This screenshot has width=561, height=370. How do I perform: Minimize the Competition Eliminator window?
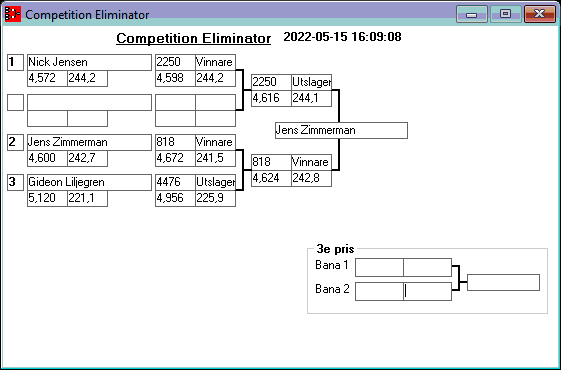pos(472,14)
